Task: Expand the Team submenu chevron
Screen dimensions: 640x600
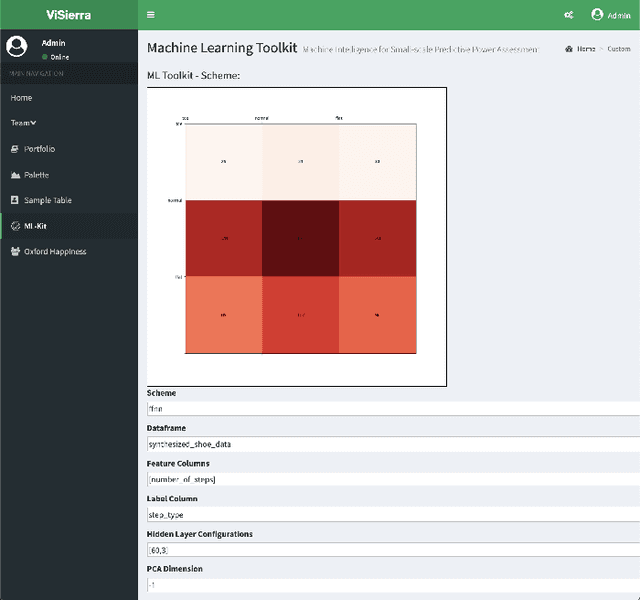Action: pyautogui.click(x=33, y=123)
